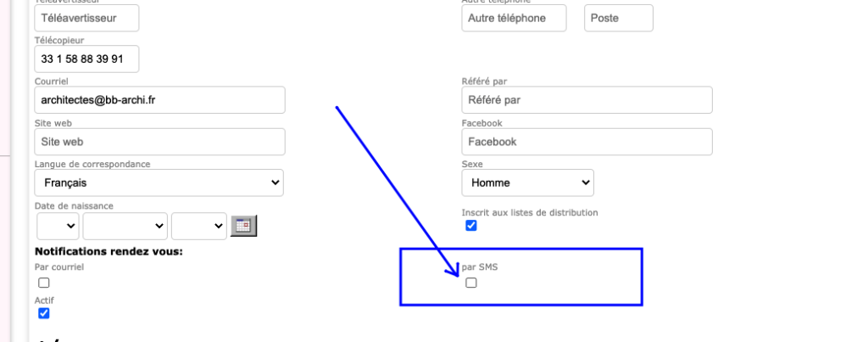Enable 'Par courriel' appointment notification checkbox
Image resolution: width=868 pixels, height=342 pixels.
pyautogui.click(x=44, y=283)
